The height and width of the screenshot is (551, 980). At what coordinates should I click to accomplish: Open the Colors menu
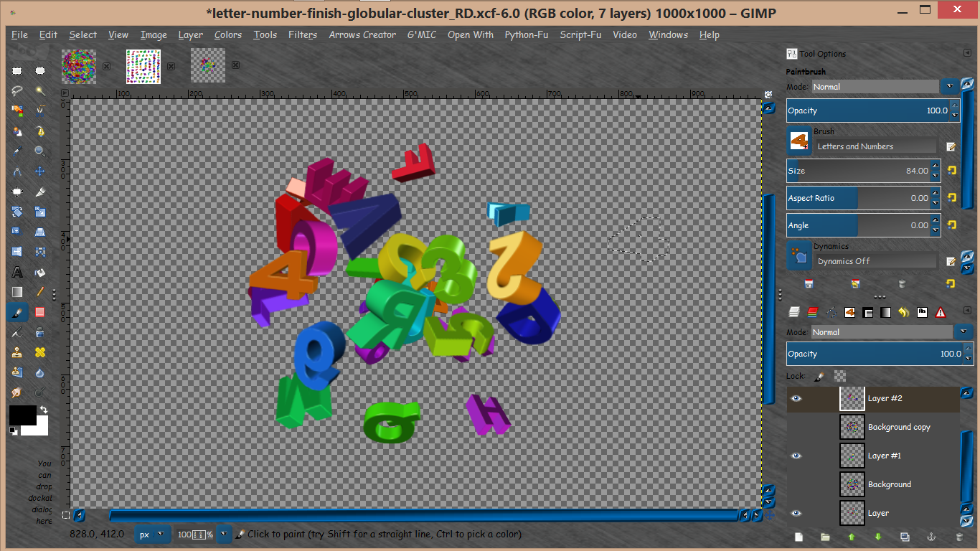228,34
